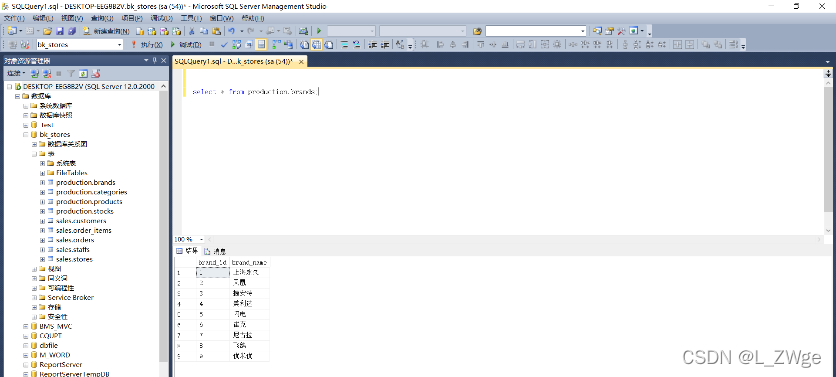
Task: Open the Connect dropdown in Object Explorer
Action: click(x=16, y=73)
